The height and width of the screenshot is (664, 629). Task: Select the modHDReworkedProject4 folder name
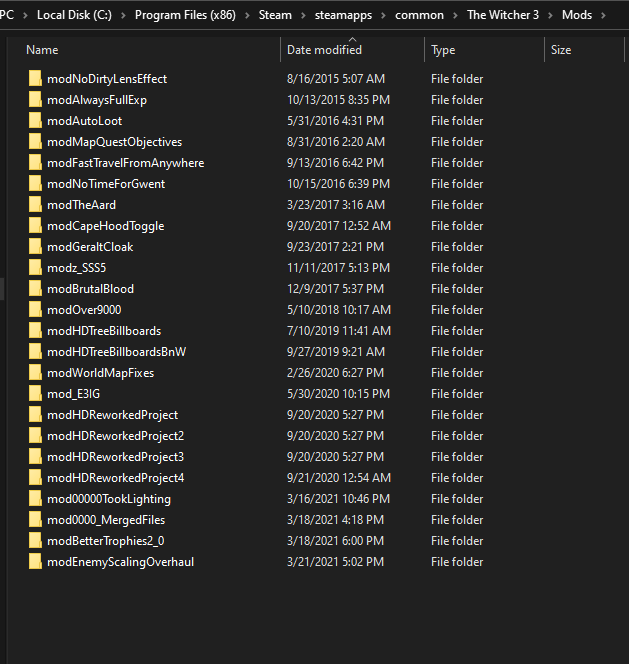pyautogui.click(x=116, y=478)
